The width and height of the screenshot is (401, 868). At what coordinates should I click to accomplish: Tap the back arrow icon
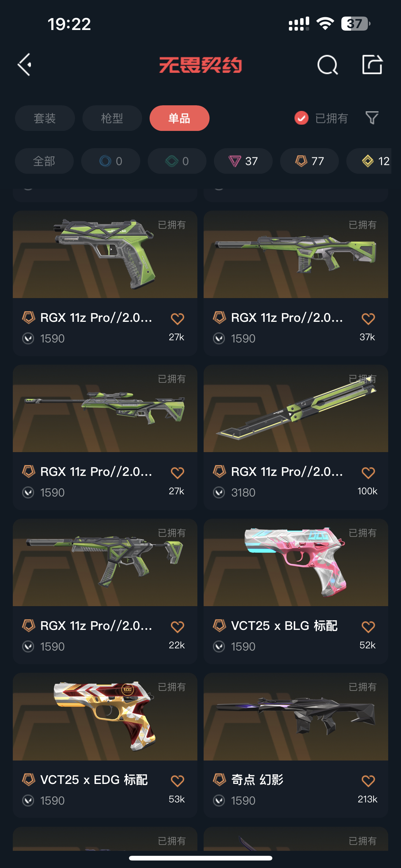coord(25,64)
